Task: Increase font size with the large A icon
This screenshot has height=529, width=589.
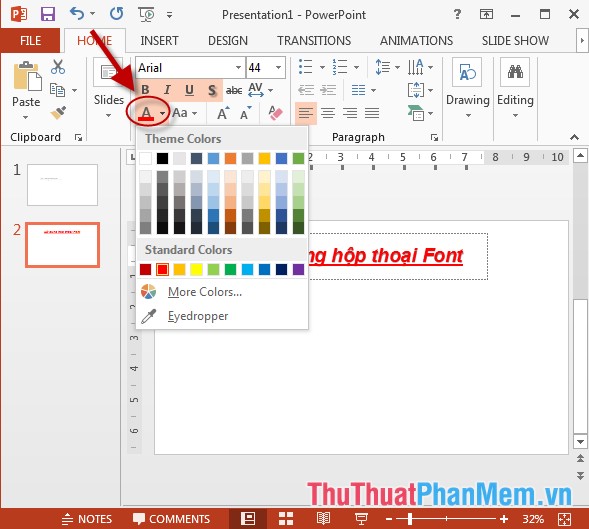Action: coord(223,113)
